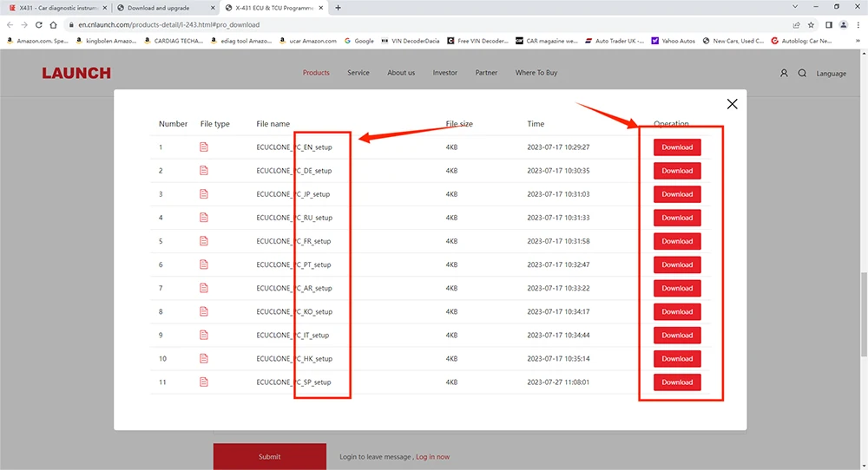Follow the Log in now link

[x=432, y=457]
